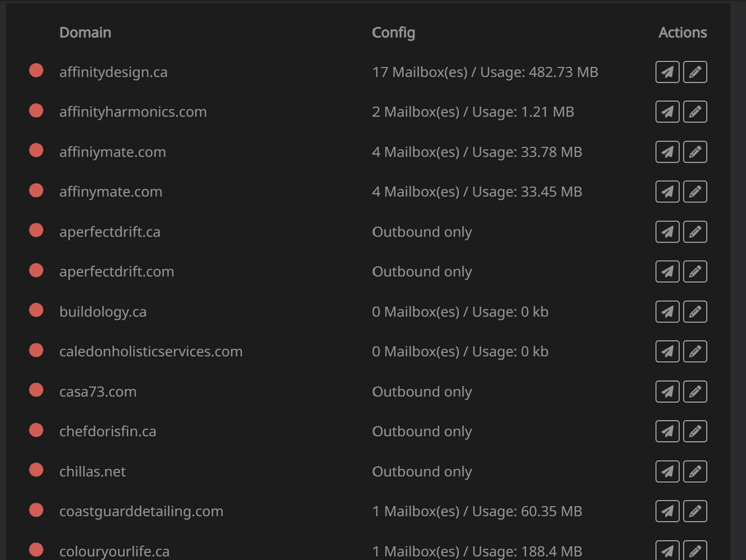This screenshot has width=746, height=560.
Task: Edit the affinymate.com domain
Action: pyautogui.click(x=695, y=192)
